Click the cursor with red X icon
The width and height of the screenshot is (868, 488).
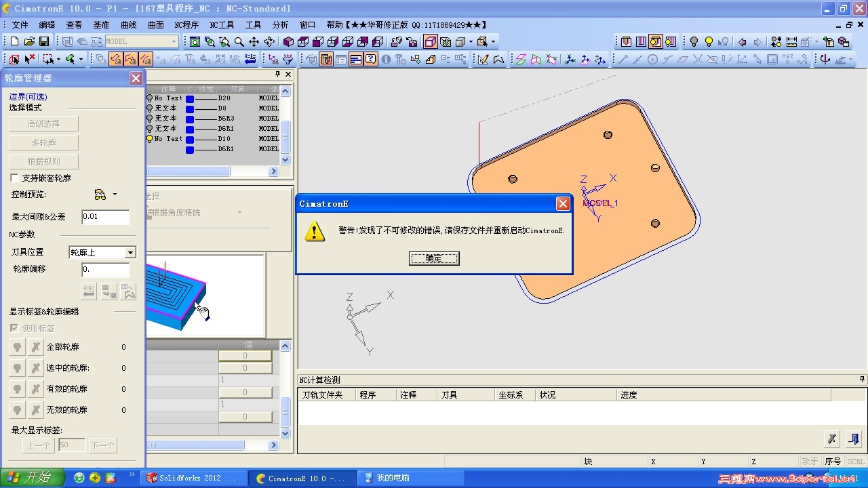(30, 60)
